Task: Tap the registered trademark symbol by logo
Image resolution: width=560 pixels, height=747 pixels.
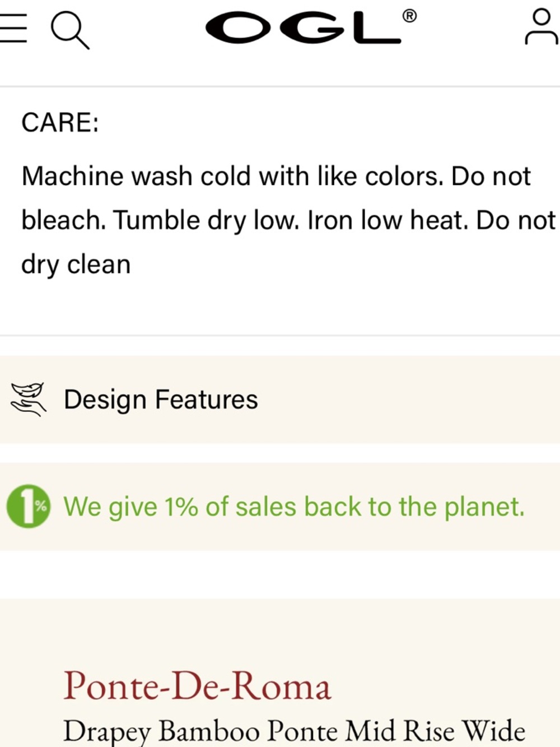Action: pos(409,16)
